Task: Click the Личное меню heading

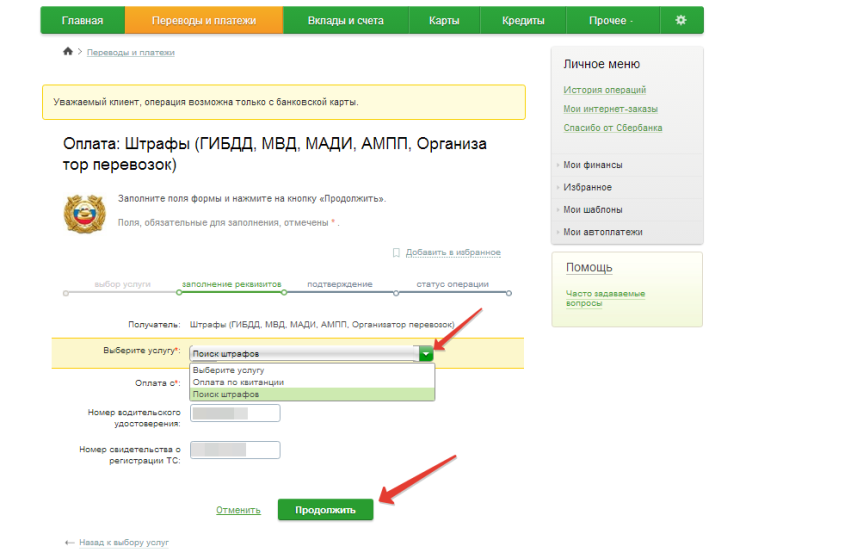Action: (602, 64)
